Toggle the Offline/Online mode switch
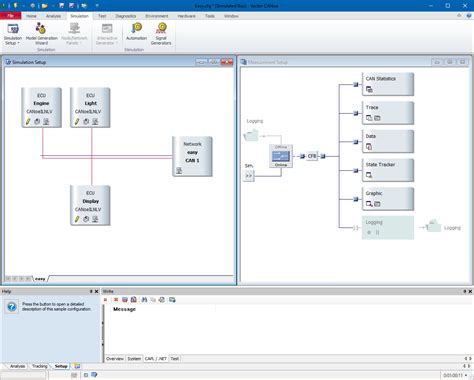Screen dimensions: 474x380 coord(281,156)
